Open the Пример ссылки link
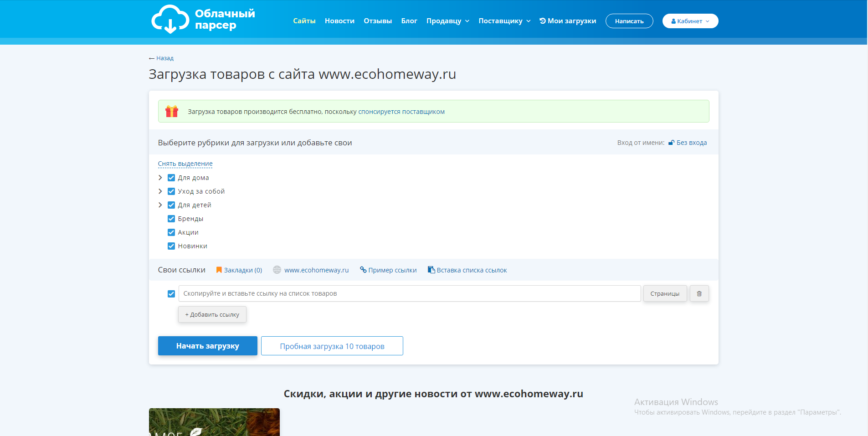Image resolution: width=868 pixels, height=436 pixels. pos(392,270)
